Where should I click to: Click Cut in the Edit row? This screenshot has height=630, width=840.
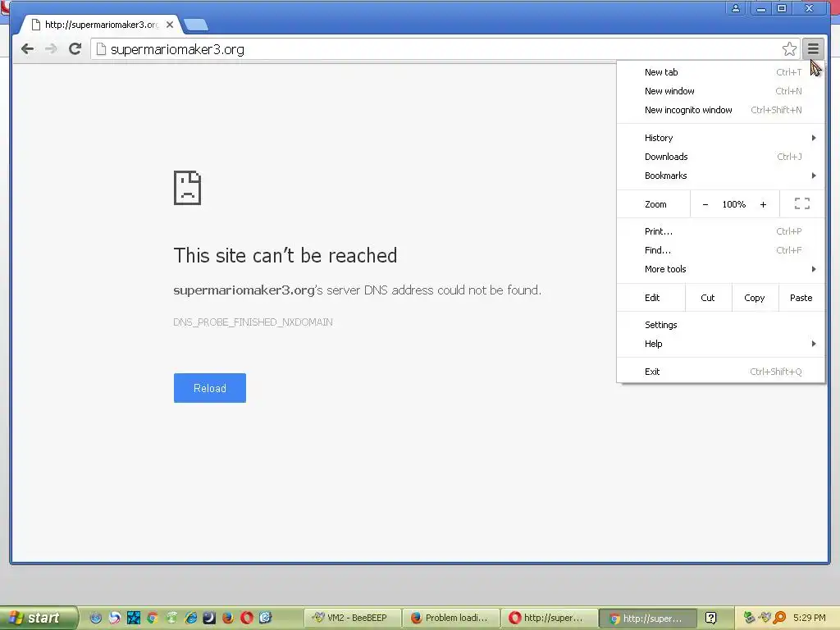[x=708, y=298]
